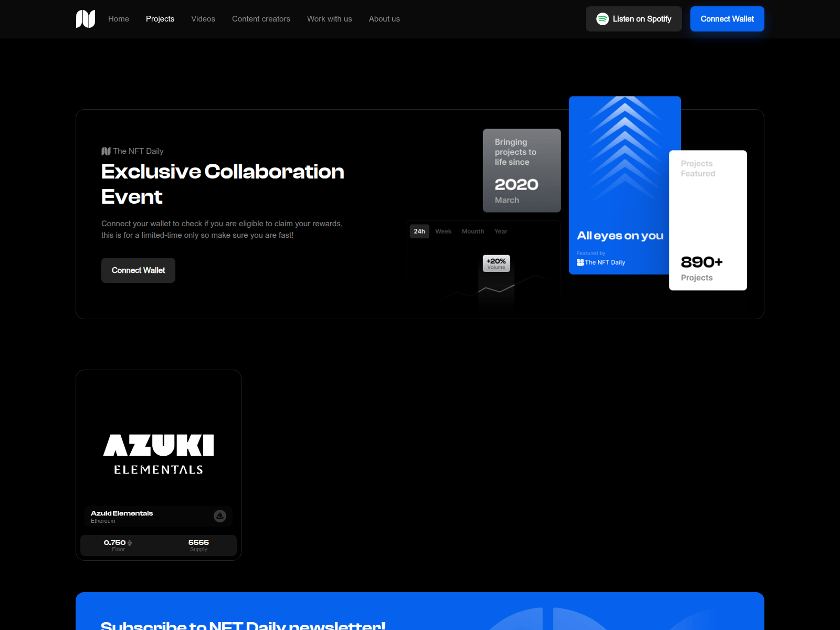This screenshot has width=840, height=630.
Task: Click the 0.750 floor price value
Action: [x=114, y=543]
